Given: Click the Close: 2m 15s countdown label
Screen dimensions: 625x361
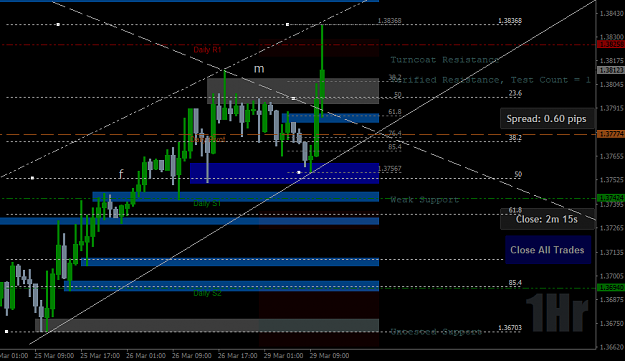Looking at the screenshot, I should point(546,219).
